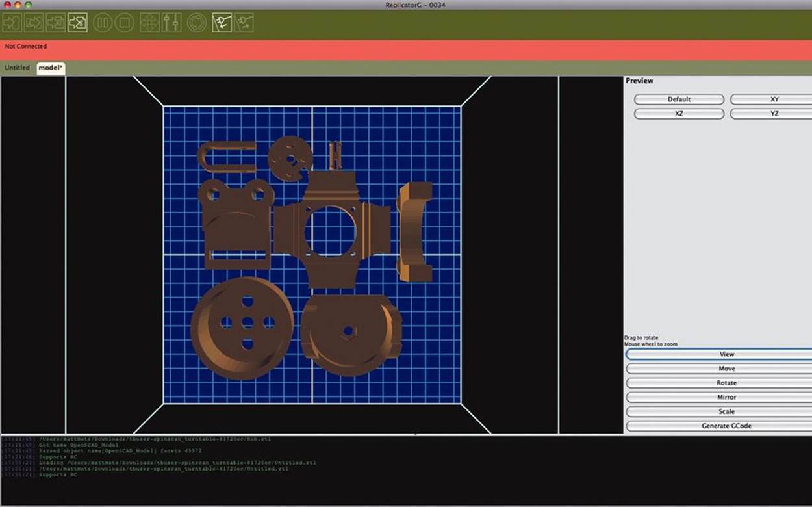Switch to the Untitled tab

pyautogui.click(x=18, y=68)
